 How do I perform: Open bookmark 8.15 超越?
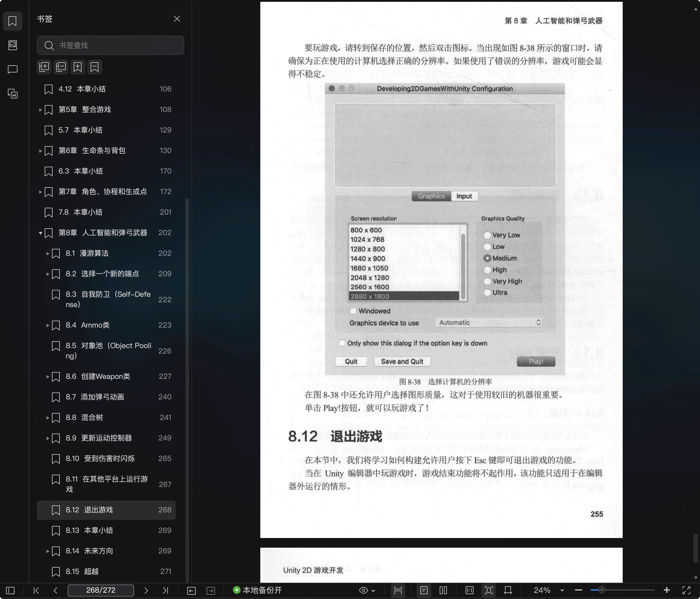click(x=106, y=571)
